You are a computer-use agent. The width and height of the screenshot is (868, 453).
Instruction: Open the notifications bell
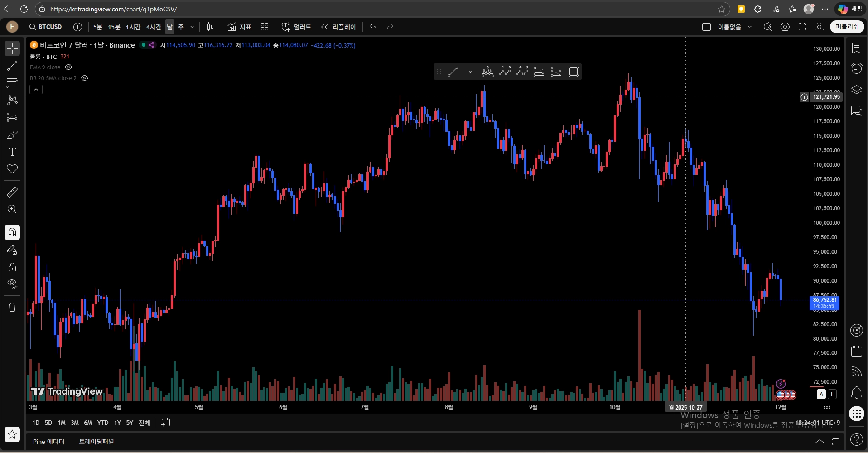click(857, 392)
